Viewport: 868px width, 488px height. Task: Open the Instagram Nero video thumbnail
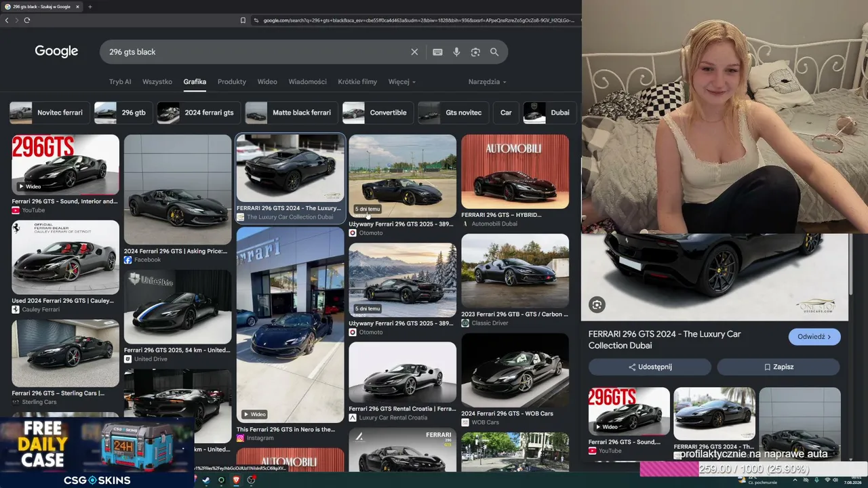pos(290,325)
